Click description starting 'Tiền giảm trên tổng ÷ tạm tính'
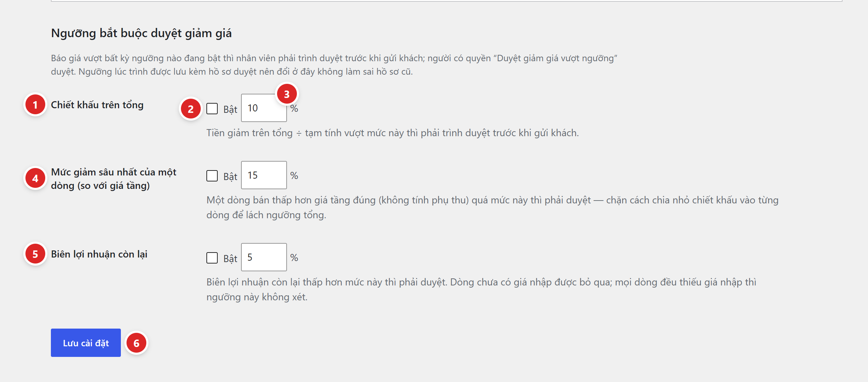Screen dimensions: 868x382 (393, 133)
